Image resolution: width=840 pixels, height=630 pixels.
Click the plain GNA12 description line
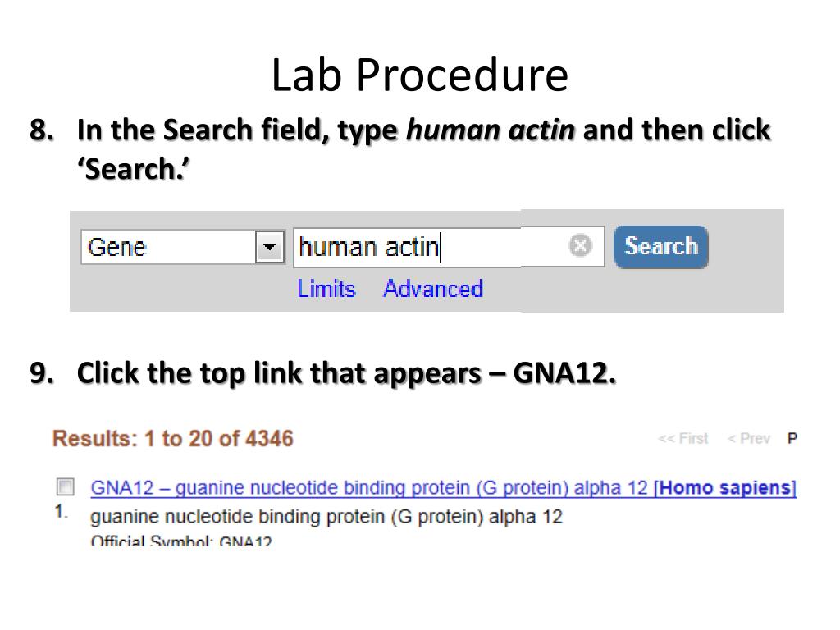point(326,517)
